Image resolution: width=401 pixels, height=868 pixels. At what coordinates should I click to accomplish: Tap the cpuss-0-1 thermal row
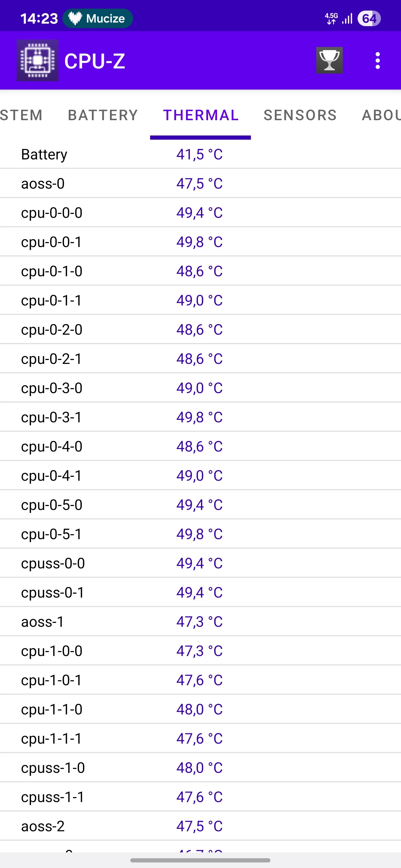pyautogui.click(x=200, y=592)
